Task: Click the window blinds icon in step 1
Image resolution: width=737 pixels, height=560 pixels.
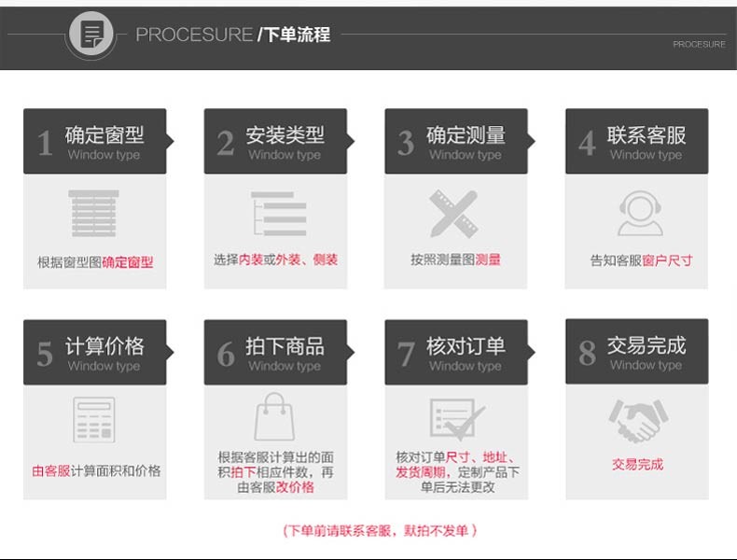Action: pyautogui.click(x=93, y=214)
